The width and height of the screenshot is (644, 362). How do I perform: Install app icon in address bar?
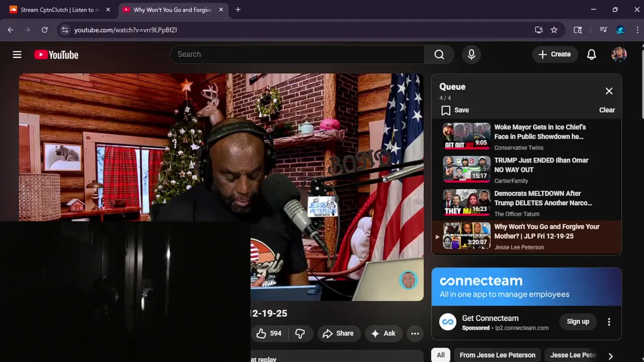(539, 30)
